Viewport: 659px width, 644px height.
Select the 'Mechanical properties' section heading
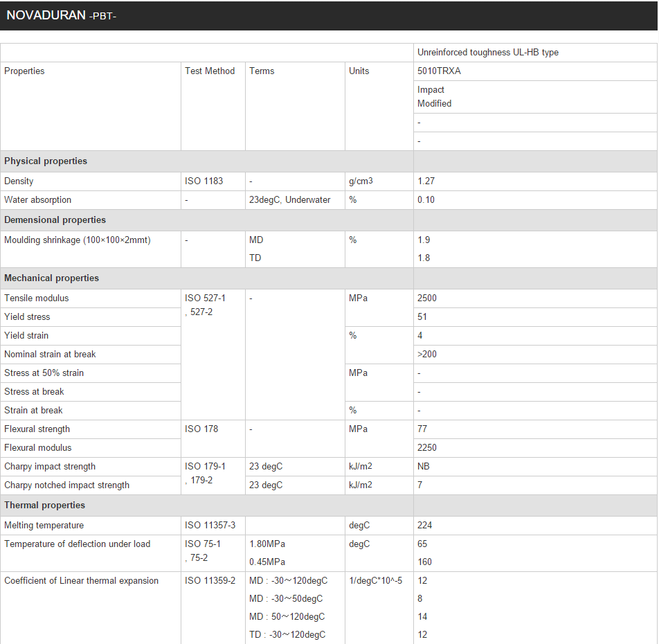(52, 278)
